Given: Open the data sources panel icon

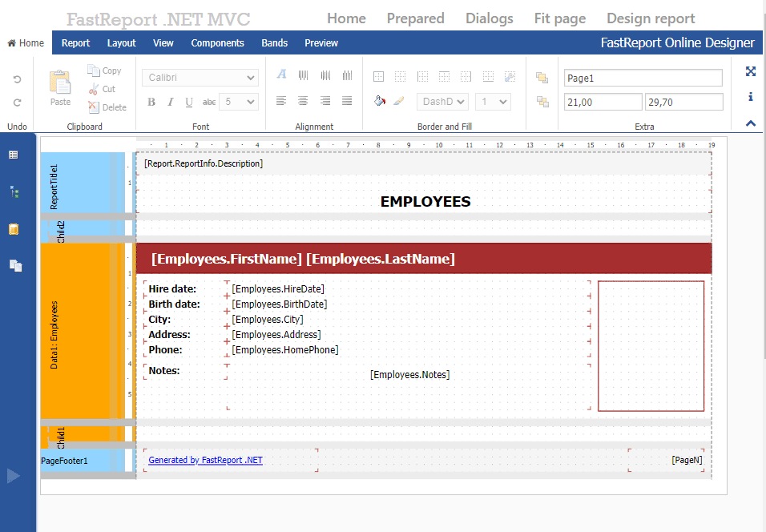Looking at the screenshot, I should pos(14,229).
